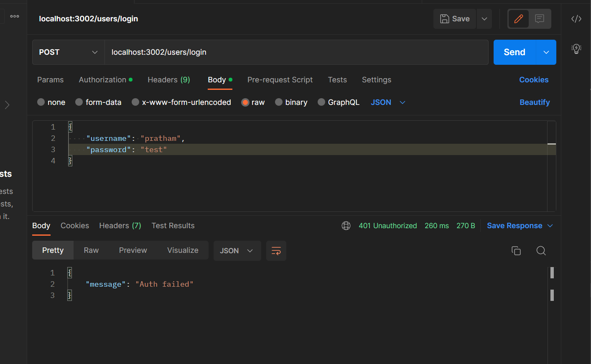Click the "test" value in request body
The height and width of the screenshot is (364, 591).
pos(154,150)
